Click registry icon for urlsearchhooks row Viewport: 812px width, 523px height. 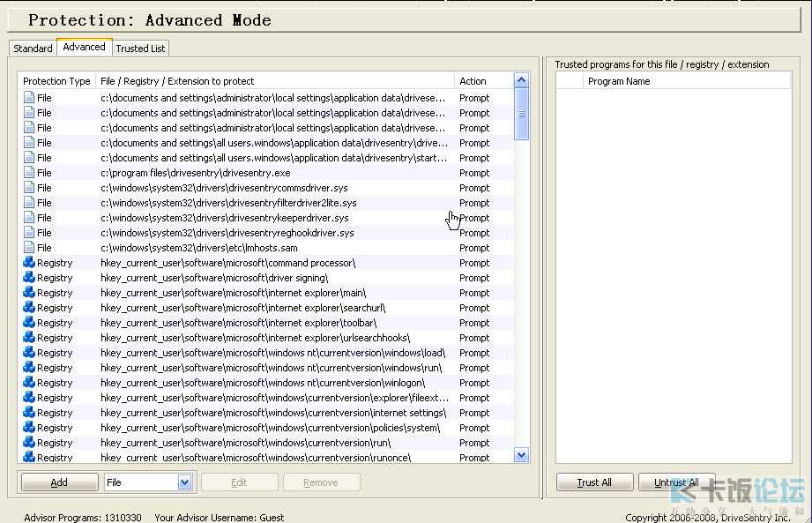tap(29, 338)
